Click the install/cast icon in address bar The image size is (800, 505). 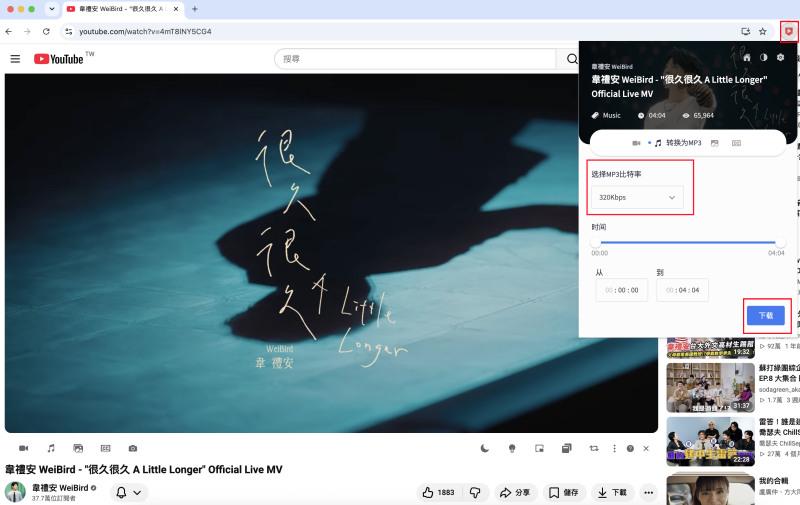point(745,32)
